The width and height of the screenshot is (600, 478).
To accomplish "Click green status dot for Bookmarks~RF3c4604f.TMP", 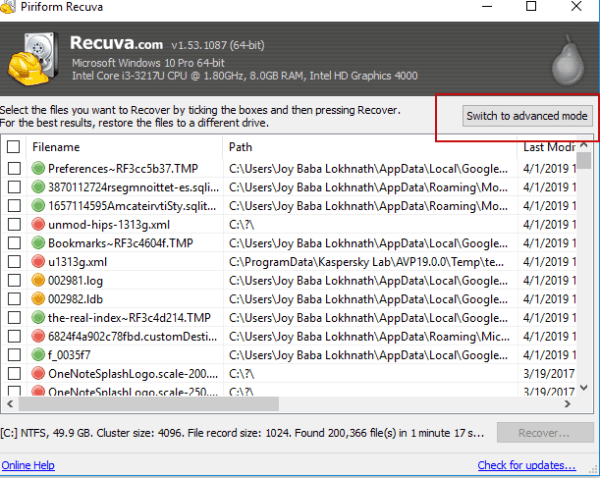I will (38, 243).
